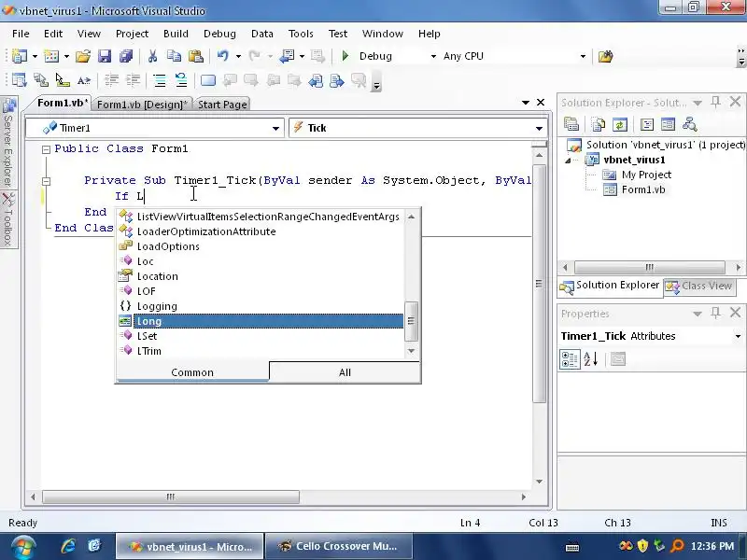Click the Open File toolbar icon
Image resolution: width=747 pixels, height=560 pixels.
pyautogui.click(x=83, y=56)
